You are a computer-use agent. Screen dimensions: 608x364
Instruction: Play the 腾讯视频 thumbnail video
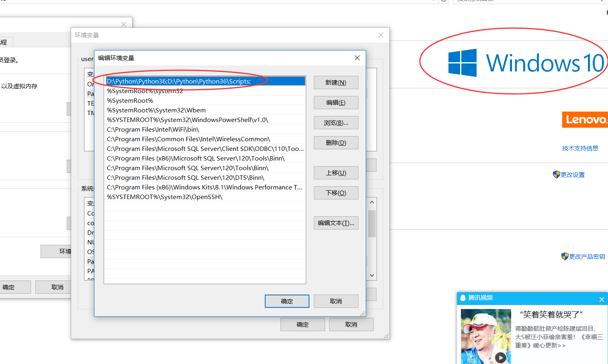coord(500,357)
